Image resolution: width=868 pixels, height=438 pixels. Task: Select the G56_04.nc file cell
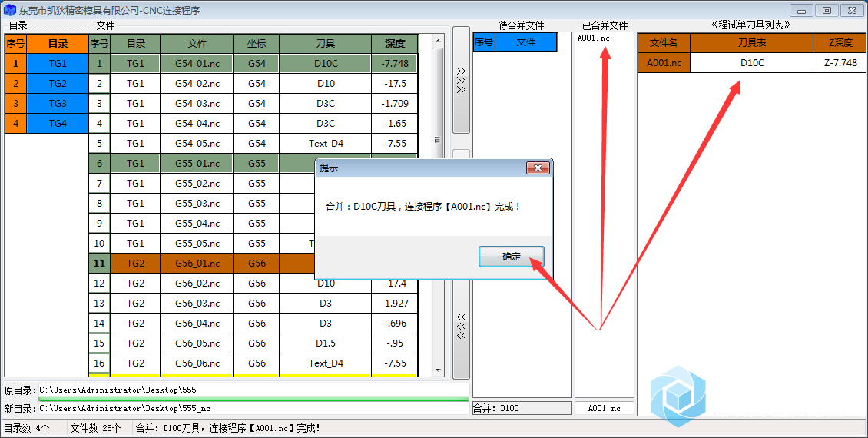click(x=197, y=323)
